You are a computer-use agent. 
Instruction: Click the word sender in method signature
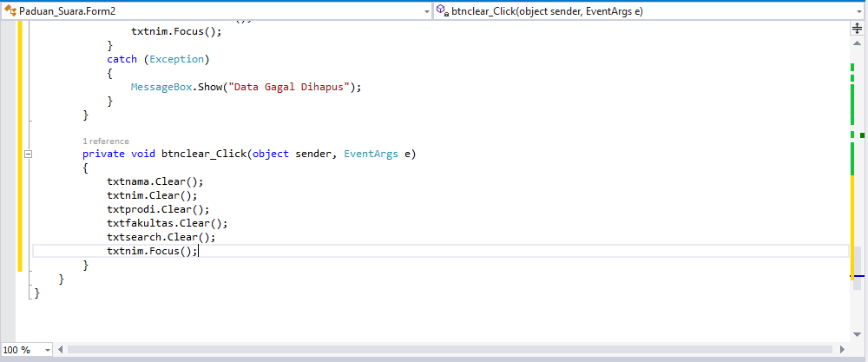coord(313,154)
